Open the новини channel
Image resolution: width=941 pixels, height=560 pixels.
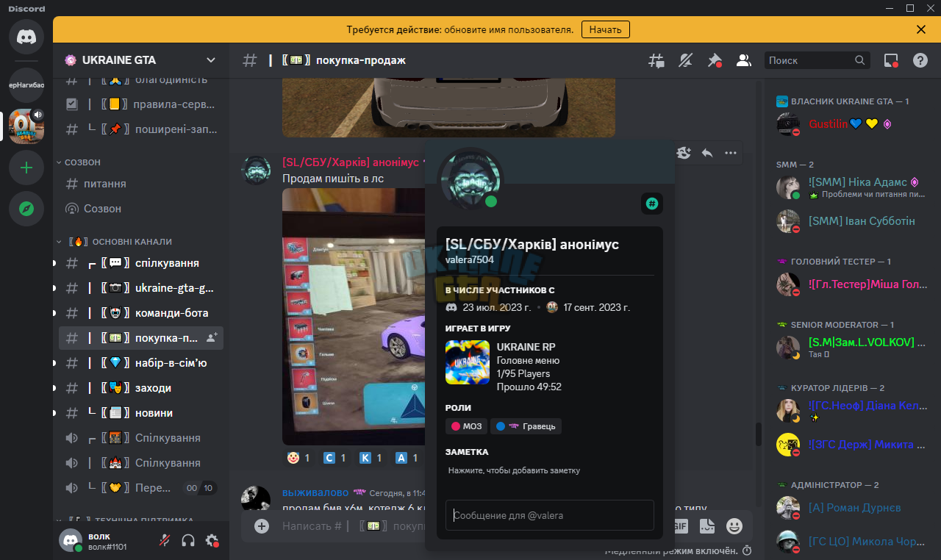[141, 413]
